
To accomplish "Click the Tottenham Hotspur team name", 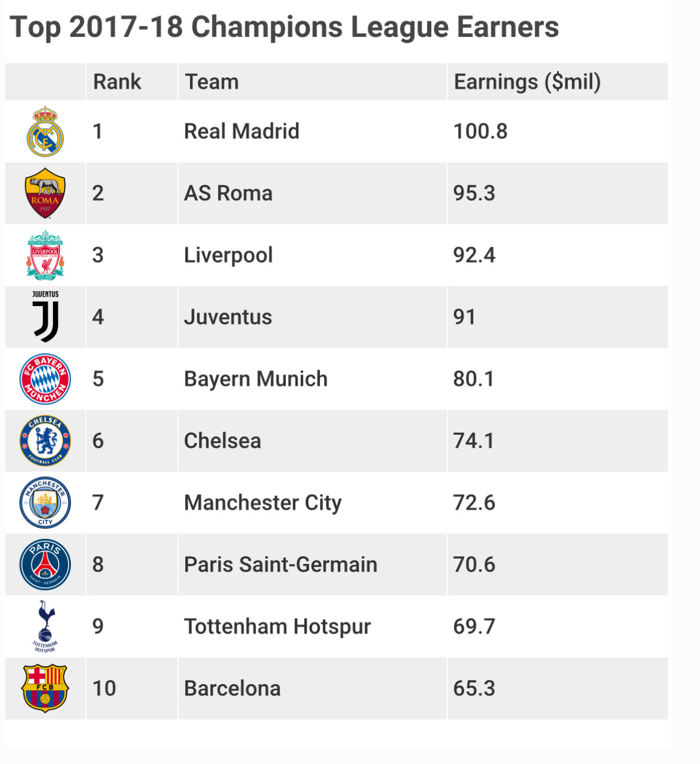I will pos(277,627).
